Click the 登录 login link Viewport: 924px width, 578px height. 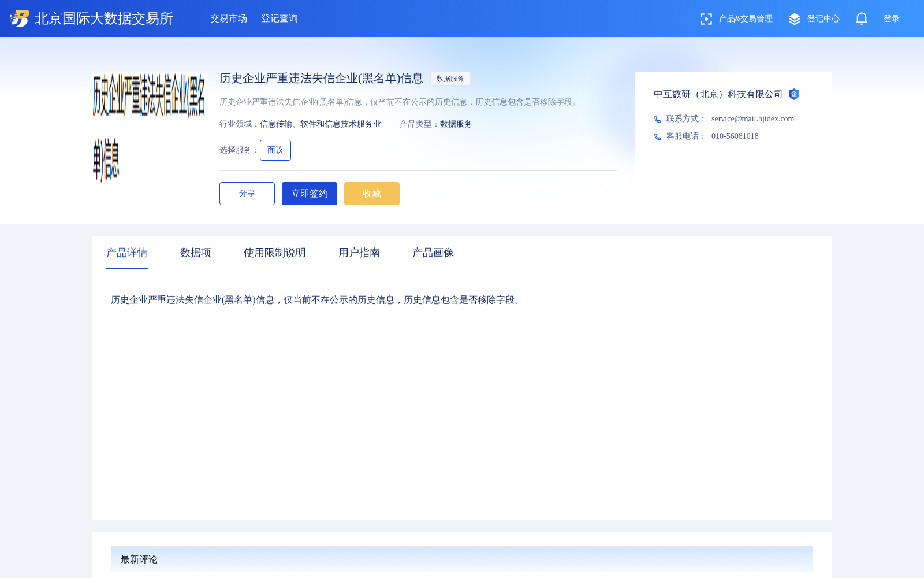(892, 19)
